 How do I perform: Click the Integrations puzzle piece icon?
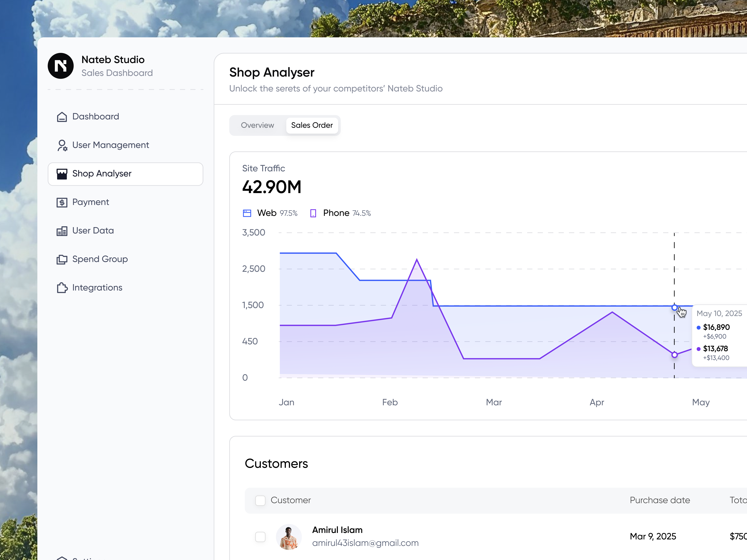click(62, 288)
